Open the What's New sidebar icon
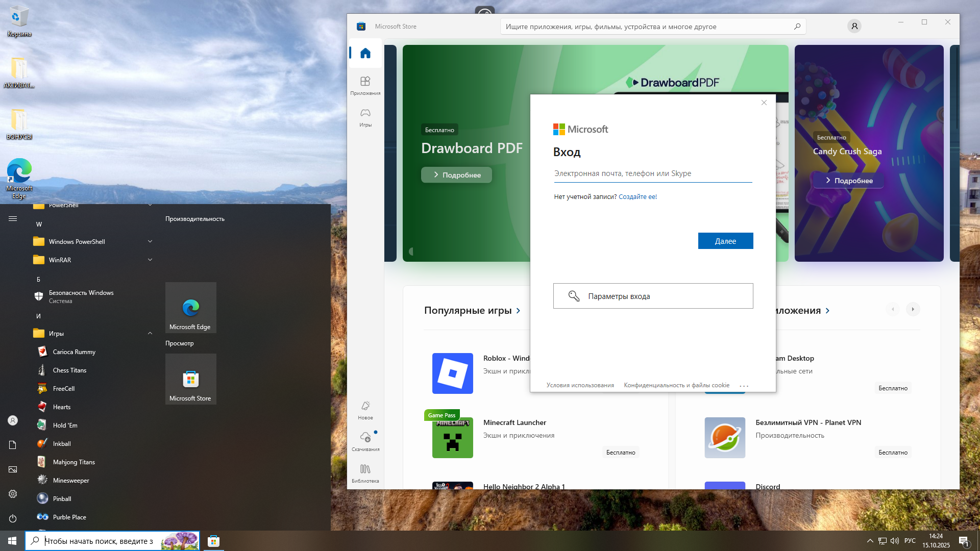This screenshot has height=551, width=980. pos(365,409)
